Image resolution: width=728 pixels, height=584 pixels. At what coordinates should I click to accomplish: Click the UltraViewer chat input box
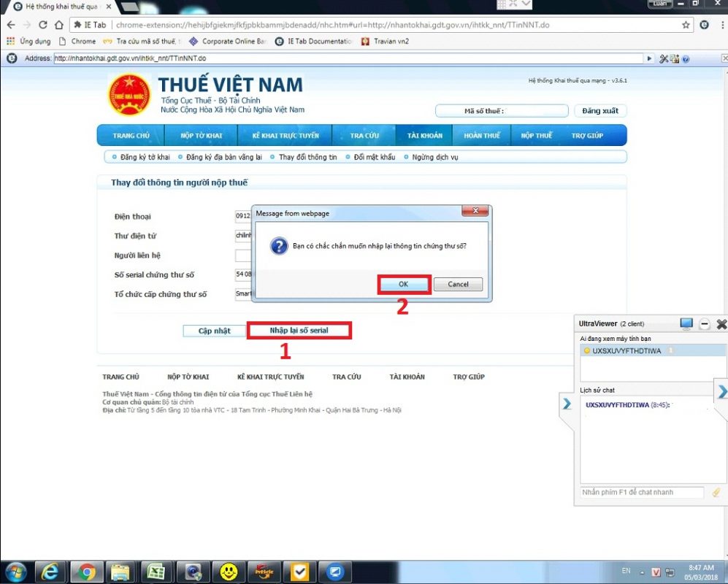642,492
